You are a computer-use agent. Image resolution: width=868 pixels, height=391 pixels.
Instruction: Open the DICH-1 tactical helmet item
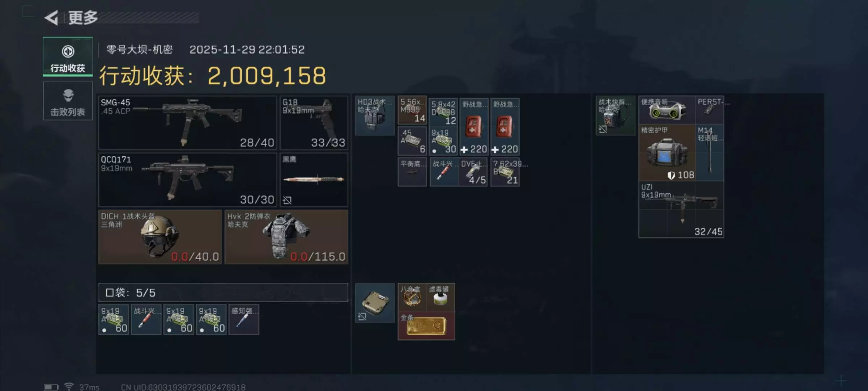(x=160, y=237)
